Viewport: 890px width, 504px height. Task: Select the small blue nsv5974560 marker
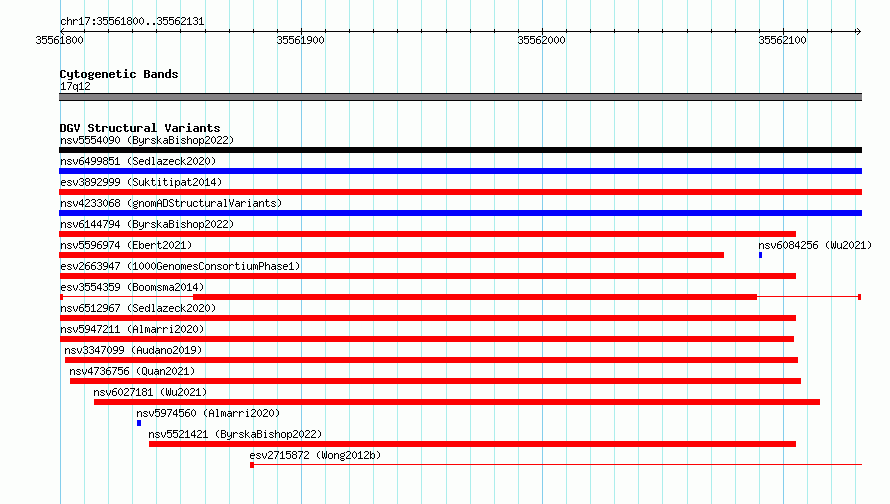click(139, 423)
